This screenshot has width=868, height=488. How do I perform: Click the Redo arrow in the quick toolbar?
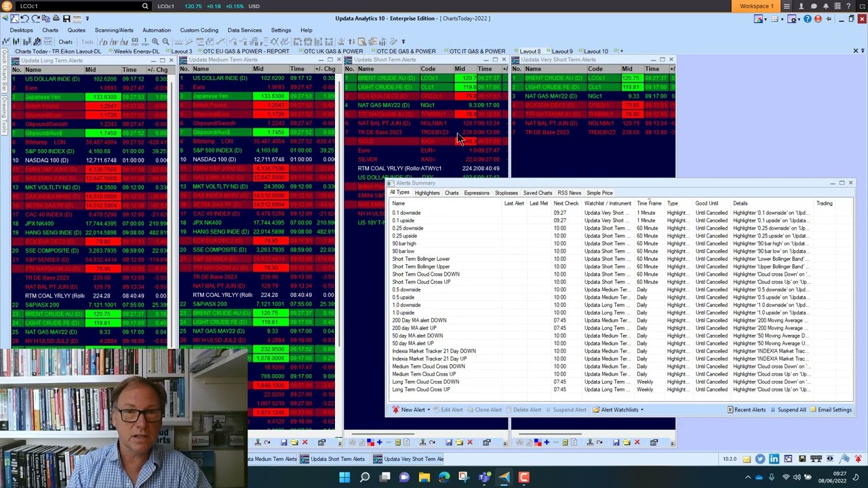click(x=35, y=18)
